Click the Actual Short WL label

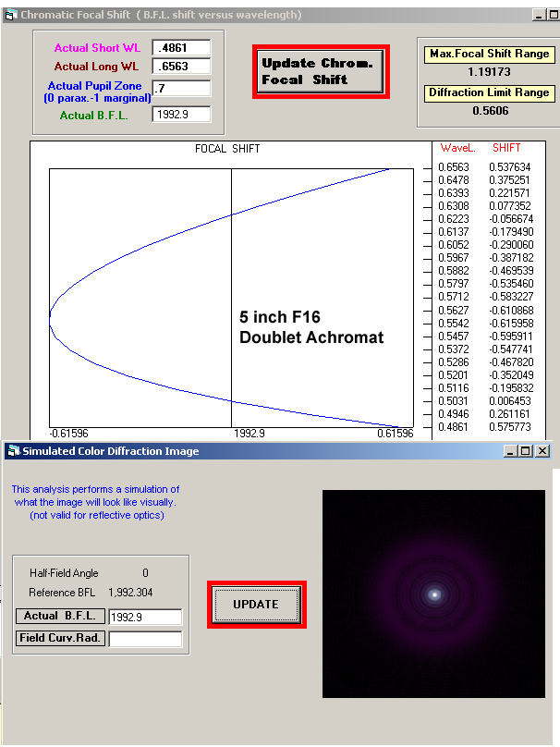(97, 48)
